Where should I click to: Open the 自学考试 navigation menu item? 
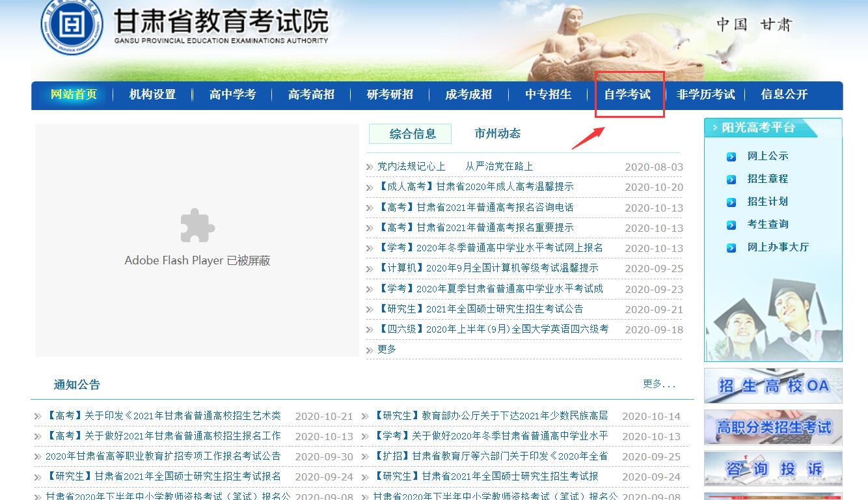(x=627, y=95)
